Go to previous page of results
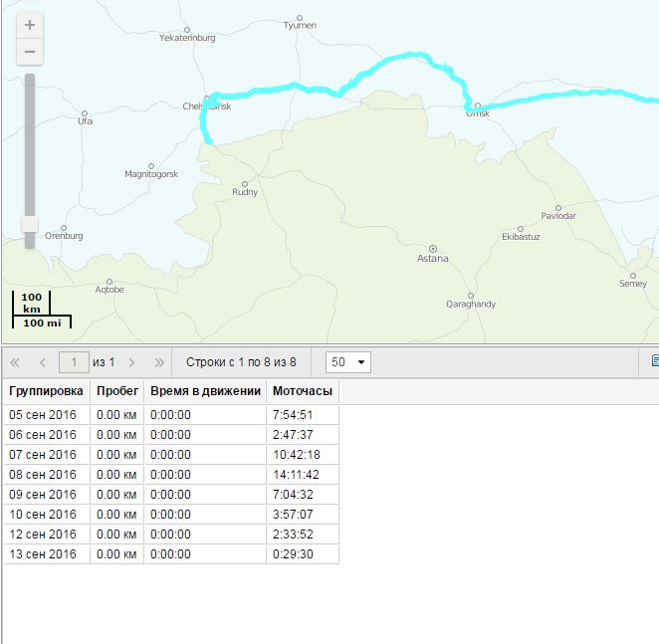Screen dimensions: 659x644 [x=42, y=362]
